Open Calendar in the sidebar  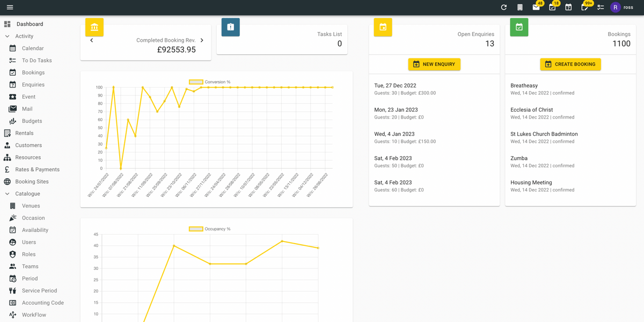[x=32, y=48]
